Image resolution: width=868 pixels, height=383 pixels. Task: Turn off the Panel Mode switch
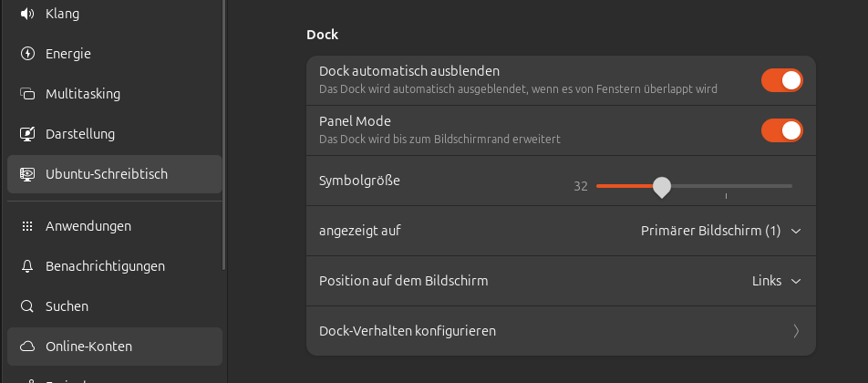coord(782,130)
